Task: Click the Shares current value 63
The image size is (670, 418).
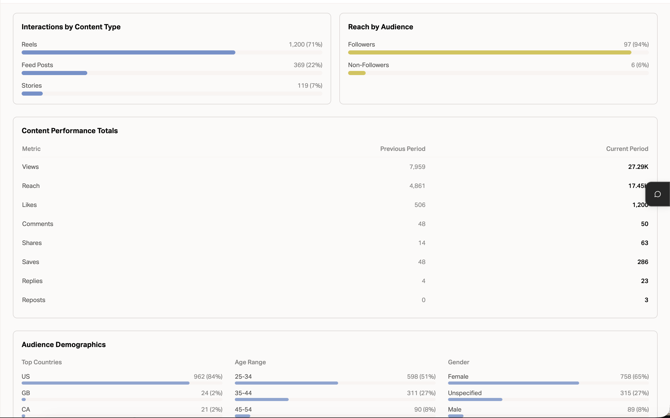Action: (x=644, y=243)
